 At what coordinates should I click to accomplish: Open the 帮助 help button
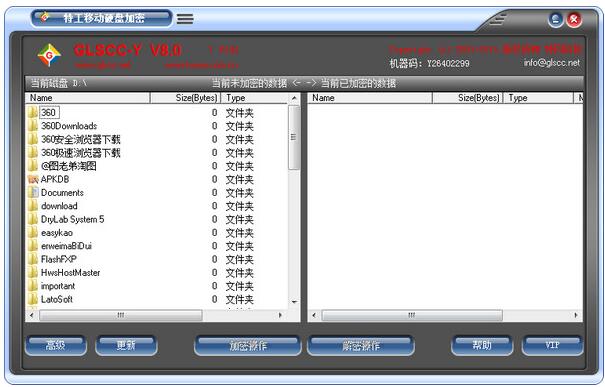pos(482,345)
